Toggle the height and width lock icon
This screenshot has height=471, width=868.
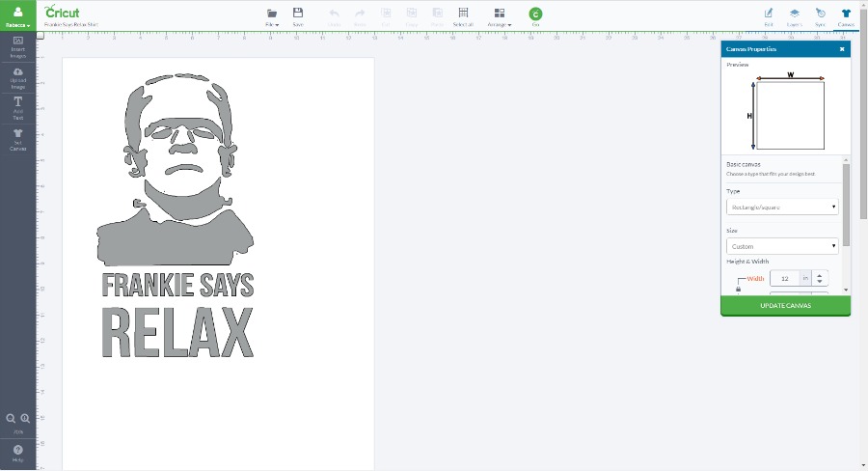coord(738,290)
